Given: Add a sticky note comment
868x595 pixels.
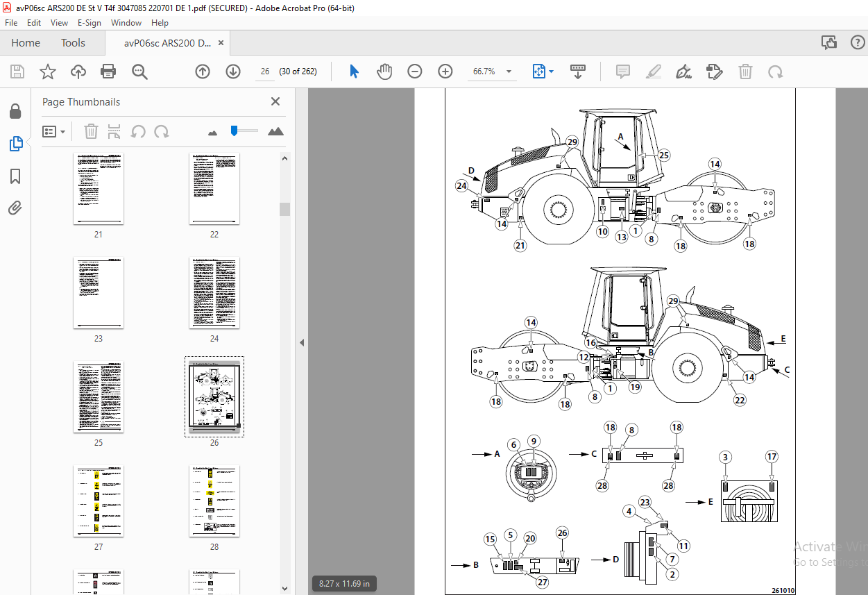Looking at the screenshot, I should 623,72.
